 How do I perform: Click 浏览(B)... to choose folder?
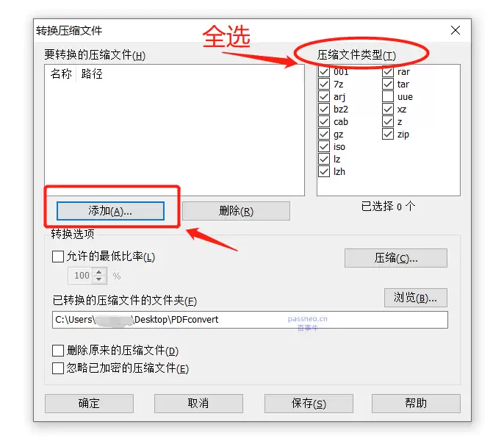click(x=415, y=298)
